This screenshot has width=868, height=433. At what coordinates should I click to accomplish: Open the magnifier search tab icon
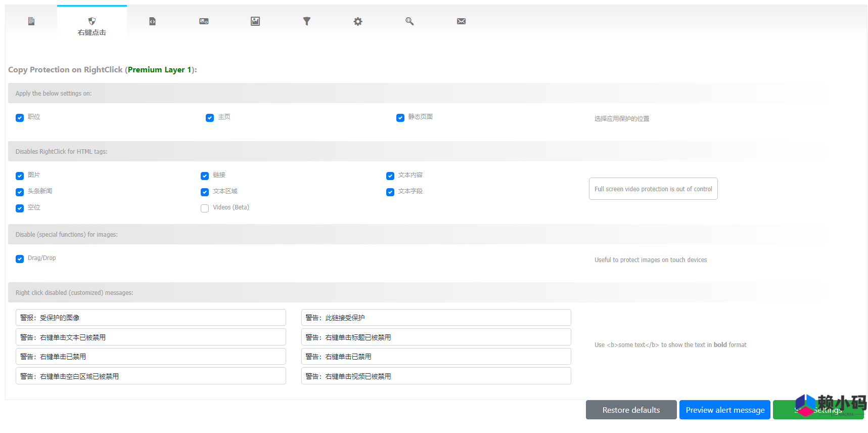pos(409,21)
